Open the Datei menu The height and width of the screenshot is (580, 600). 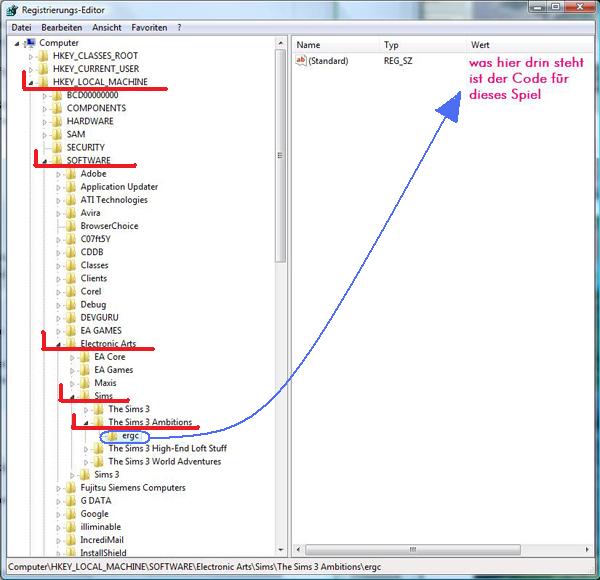pos(21,27)
